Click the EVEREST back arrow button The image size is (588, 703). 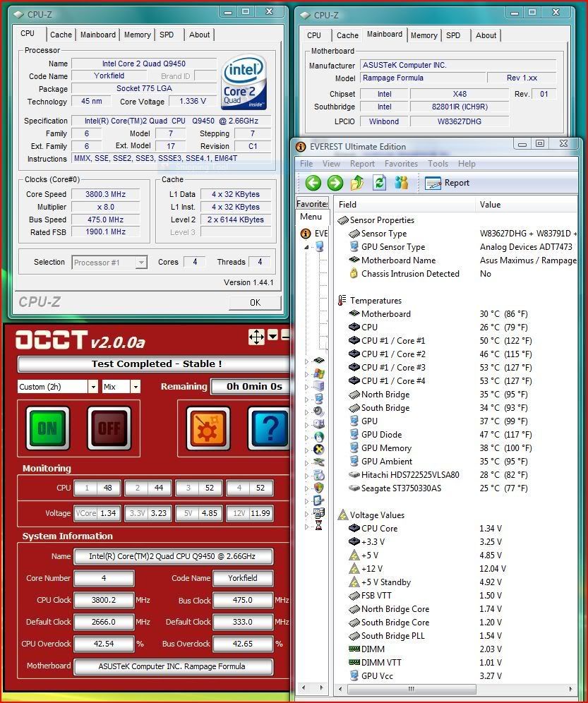(313, 183)
